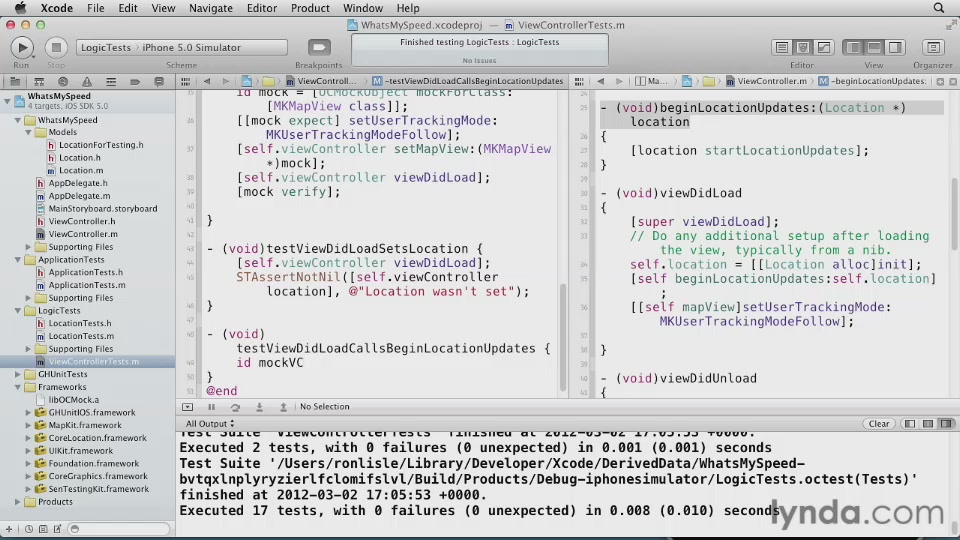Screen dimensions: 960x540
Task: Collapse the WhatsMySpeed project root
Action: tap(7, 102)
